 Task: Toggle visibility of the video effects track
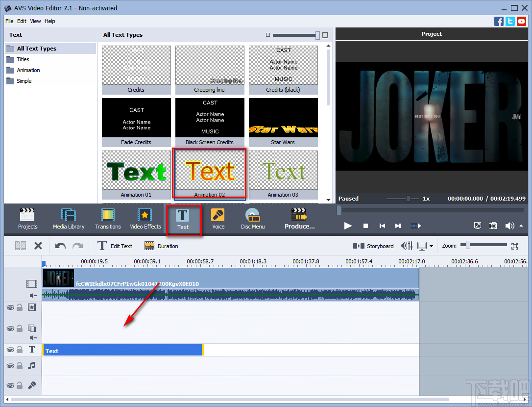pyautogui.click(x=10, y=308)
